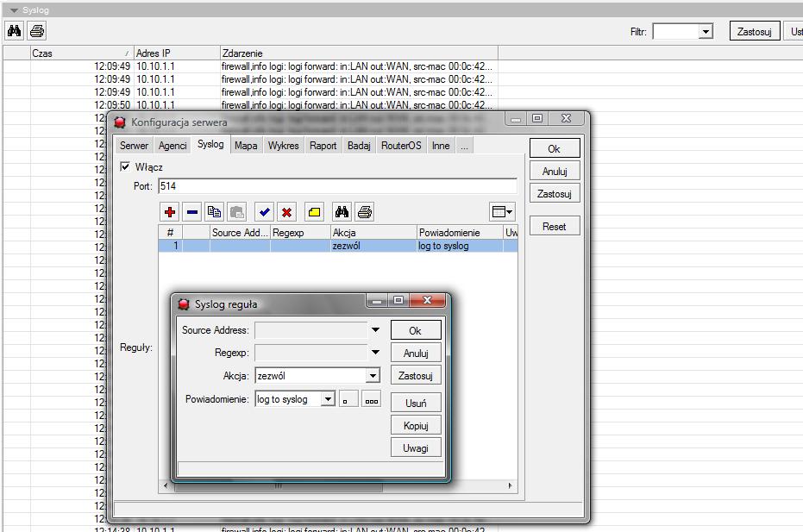This screenshot has height=532, width=803.
Task: Click the printer icon in Syslog pane
Action: pyautogui.click(x=37, y=31)
